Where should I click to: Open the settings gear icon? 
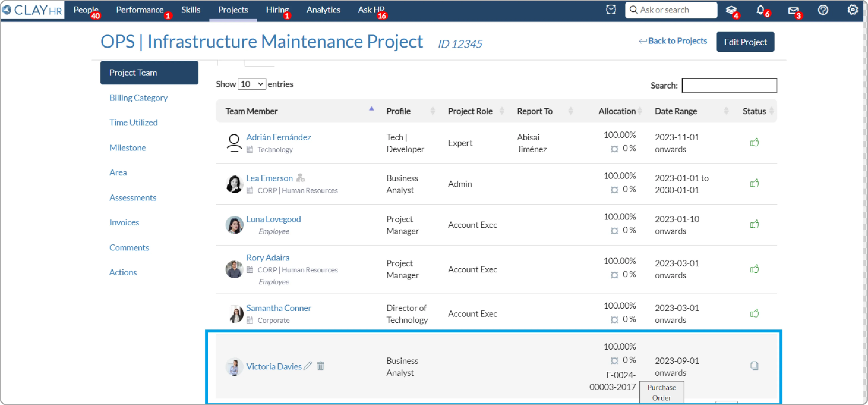tap(853, 10)
